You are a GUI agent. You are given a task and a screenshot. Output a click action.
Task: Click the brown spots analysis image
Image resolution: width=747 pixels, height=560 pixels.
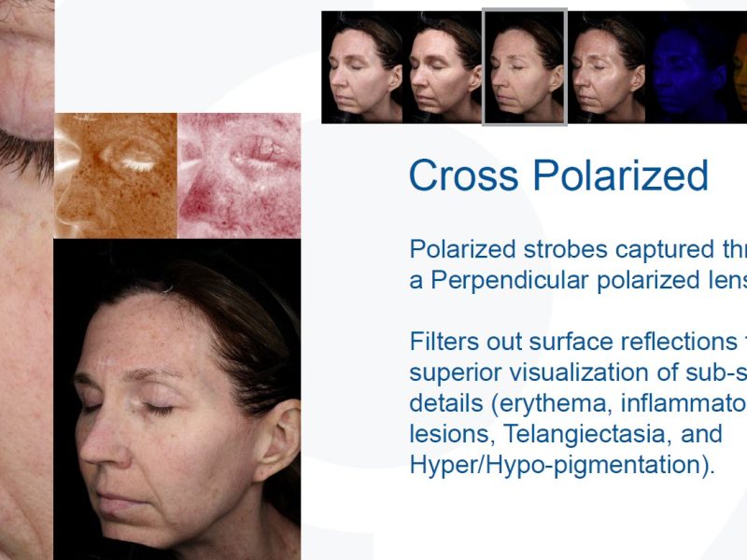coord(116,175)
